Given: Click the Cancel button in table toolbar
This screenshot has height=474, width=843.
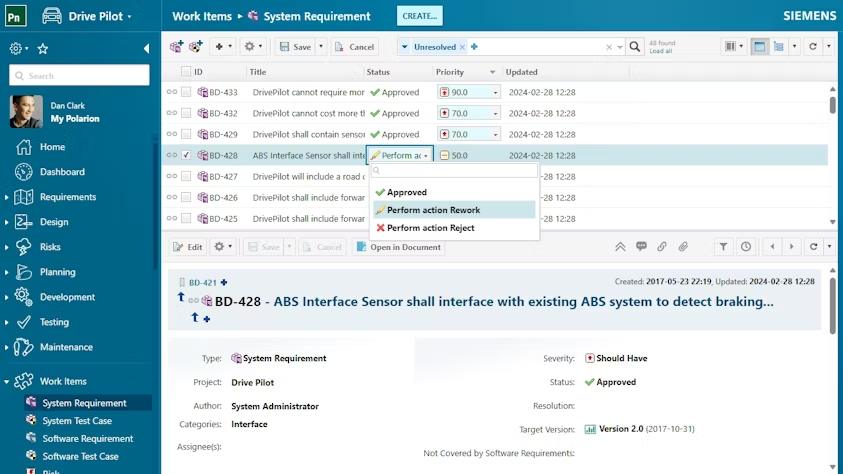Looking at the screenshot, I should point(354,47).
